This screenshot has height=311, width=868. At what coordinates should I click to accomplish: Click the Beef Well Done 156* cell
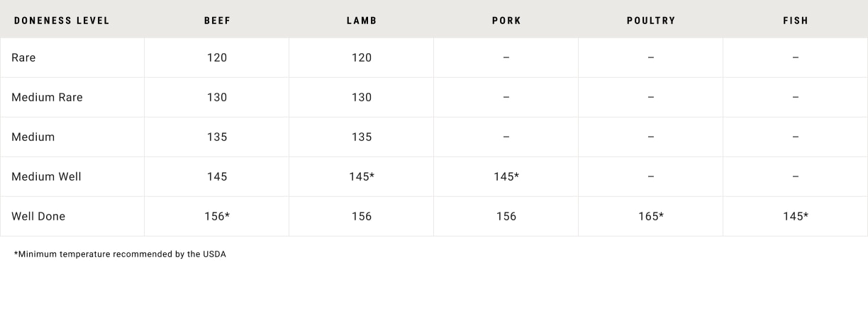click(x=217, y=216)
